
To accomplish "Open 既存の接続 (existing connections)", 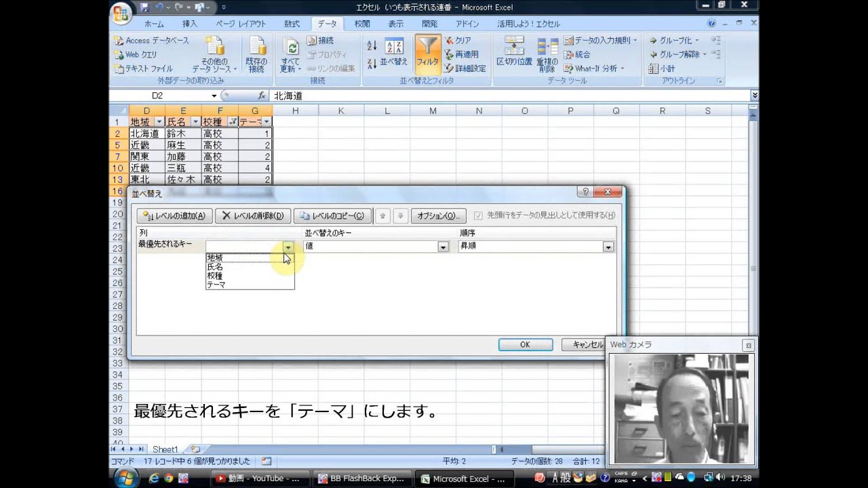I will (x=256, y=54).
